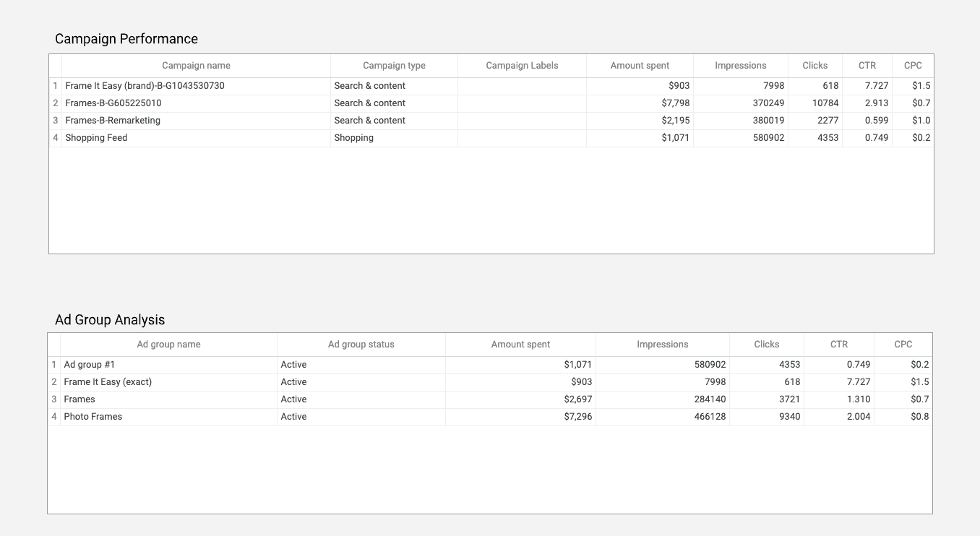Viewport: 980px width, 536px height.
Task: Click amount '$7,296' for Photo Frames
Action: click(x=578, y=417)
